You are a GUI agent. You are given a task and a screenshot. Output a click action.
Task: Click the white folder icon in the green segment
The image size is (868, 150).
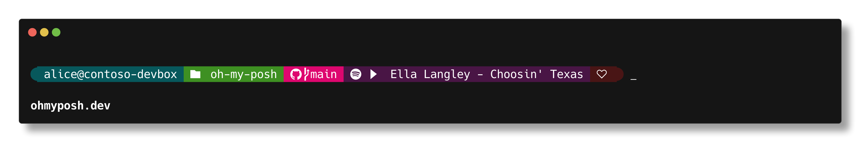pos(195,74)
